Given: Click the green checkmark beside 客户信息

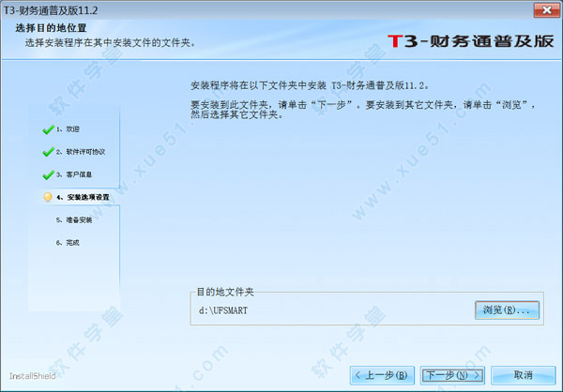Looking at the screenshot, I should pyautogui.click(x=48, y=174).
